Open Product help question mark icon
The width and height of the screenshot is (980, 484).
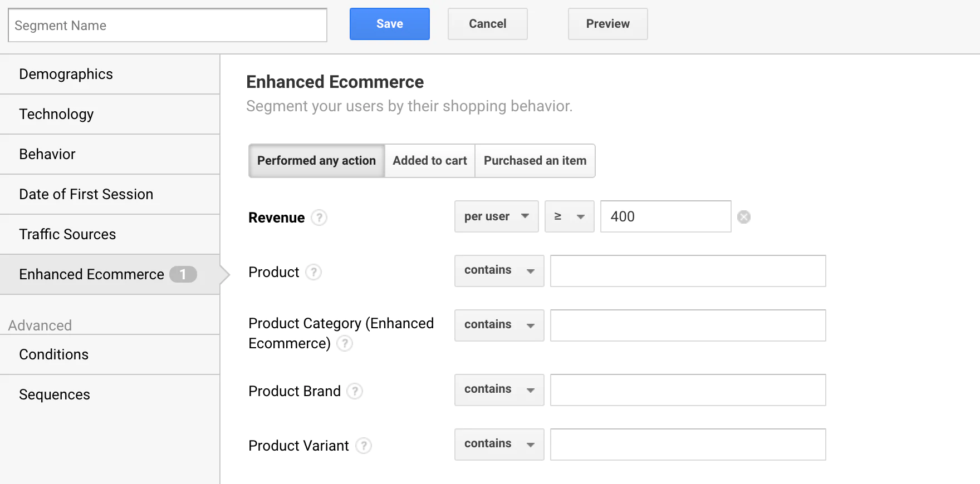(313, 272)
